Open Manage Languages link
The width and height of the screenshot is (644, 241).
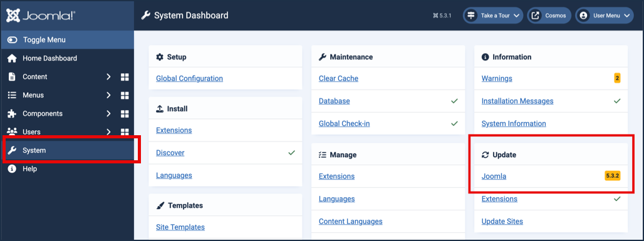click(x=336, y=198)
